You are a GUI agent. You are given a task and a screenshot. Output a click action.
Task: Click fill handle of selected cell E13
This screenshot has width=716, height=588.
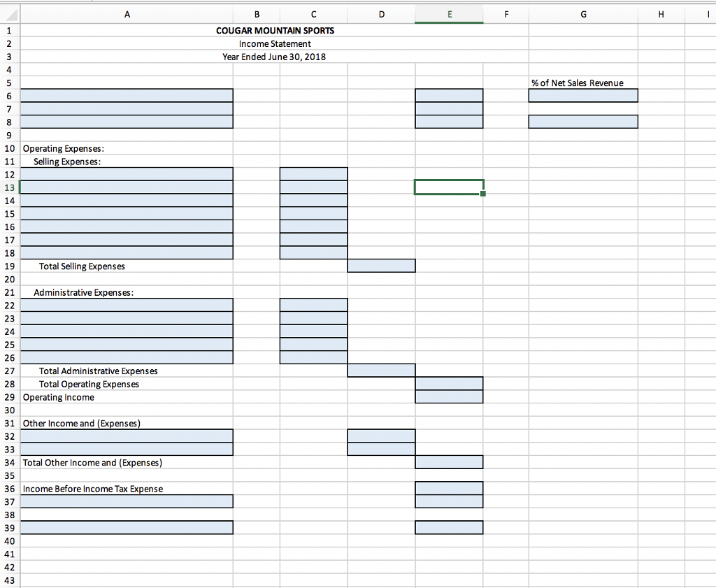pos(483,194)
